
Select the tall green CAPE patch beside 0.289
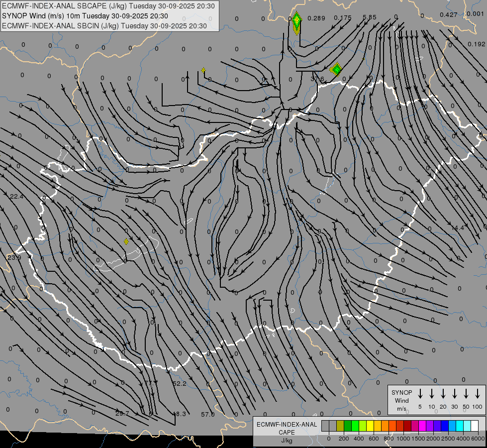[297, 23]
